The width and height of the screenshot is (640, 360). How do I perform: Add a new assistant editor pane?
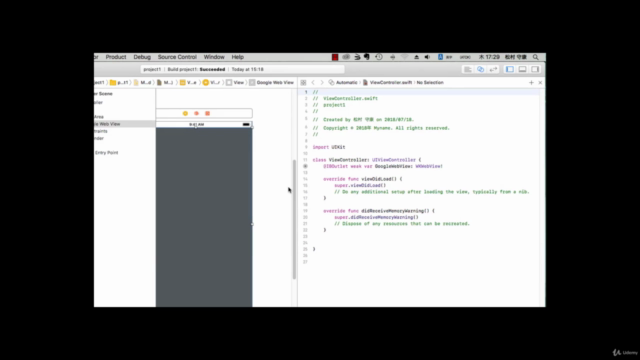click(531, 82)
